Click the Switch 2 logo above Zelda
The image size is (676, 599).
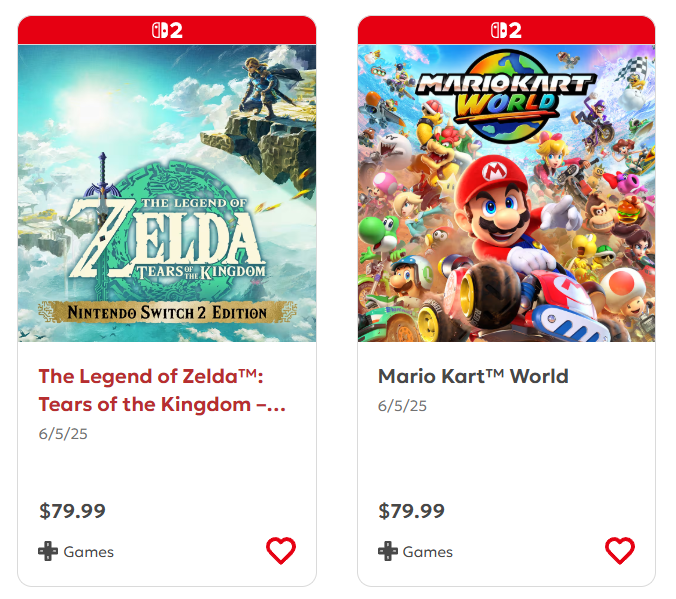(x=167, y=30)
